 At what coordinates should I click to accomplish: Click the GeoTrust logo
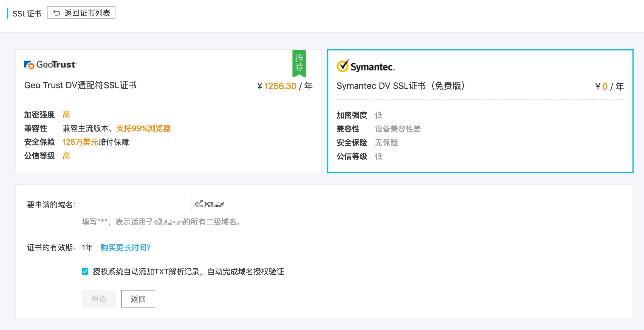[51, 65]
